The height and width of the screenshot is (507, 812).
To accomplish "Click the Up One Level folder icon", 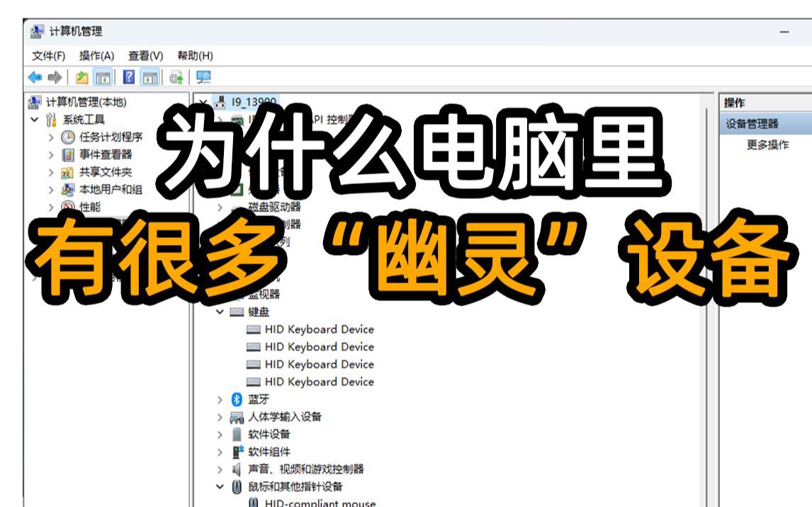I will tap(82, 77).
